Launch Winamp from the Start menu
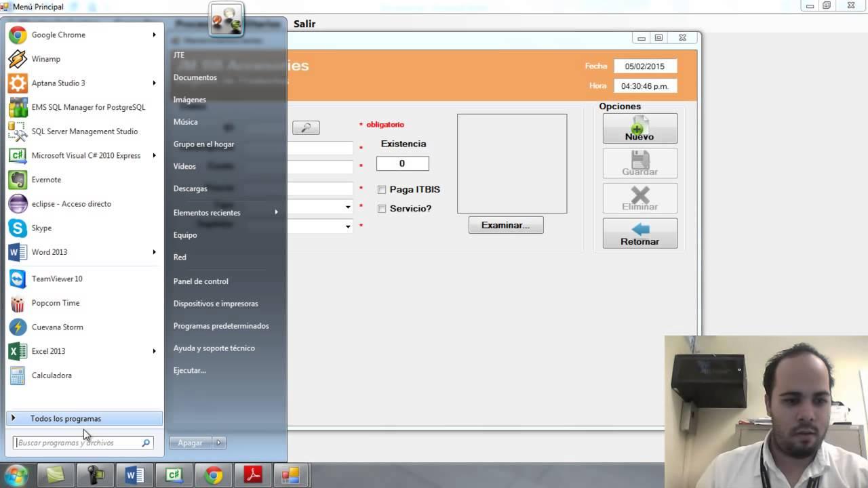This screenshot has height=488, width=868. [x=45, y=59]
